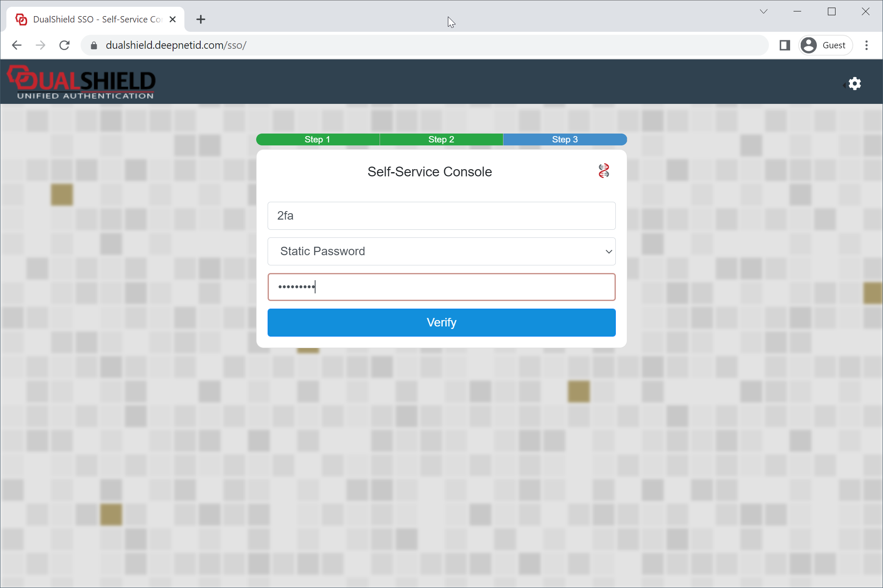Viewport: 883px width, 588px height.
Task: Click the padlock site info icon
Action: pos(94,45)
